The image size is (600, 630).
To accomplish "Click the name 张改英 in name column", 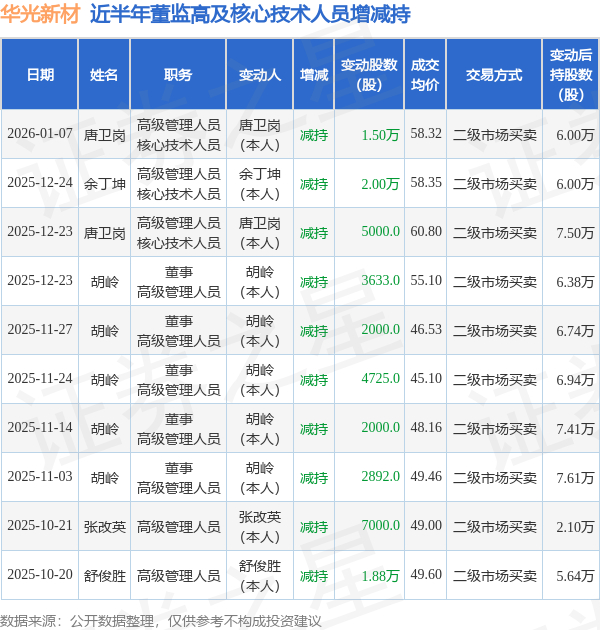I will [x=104, y=527].
